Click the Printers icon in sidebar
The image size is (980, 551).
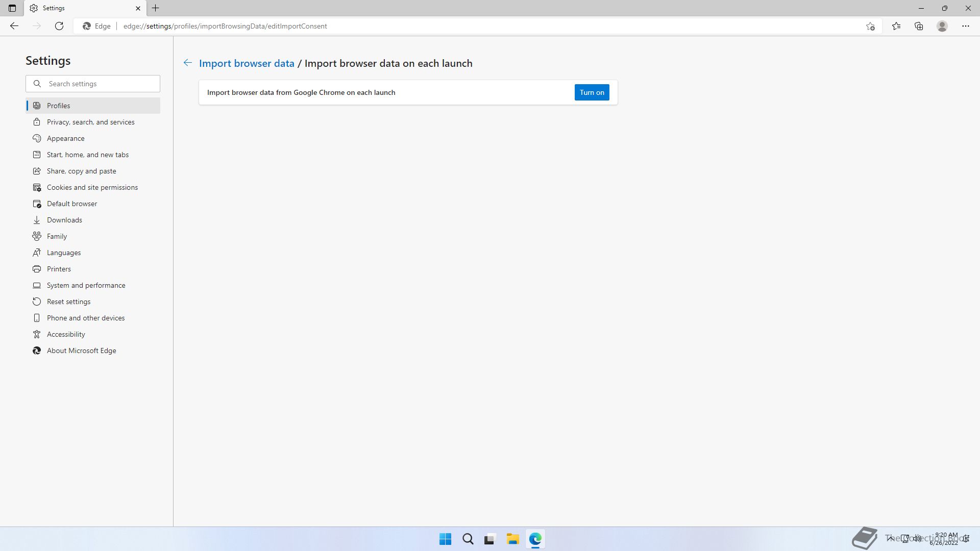coord(37,269)
